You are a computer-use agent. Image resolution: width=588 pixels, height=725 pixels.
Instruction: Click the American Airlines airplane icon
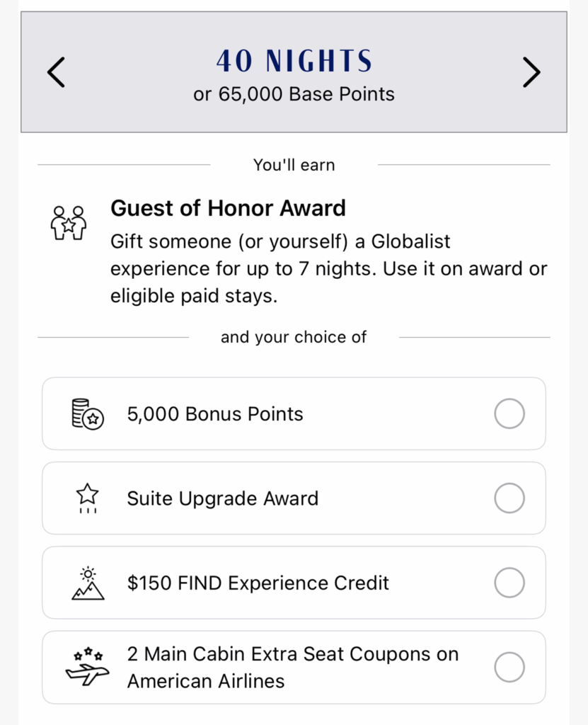pyautogui.click(x=88, y=667)
